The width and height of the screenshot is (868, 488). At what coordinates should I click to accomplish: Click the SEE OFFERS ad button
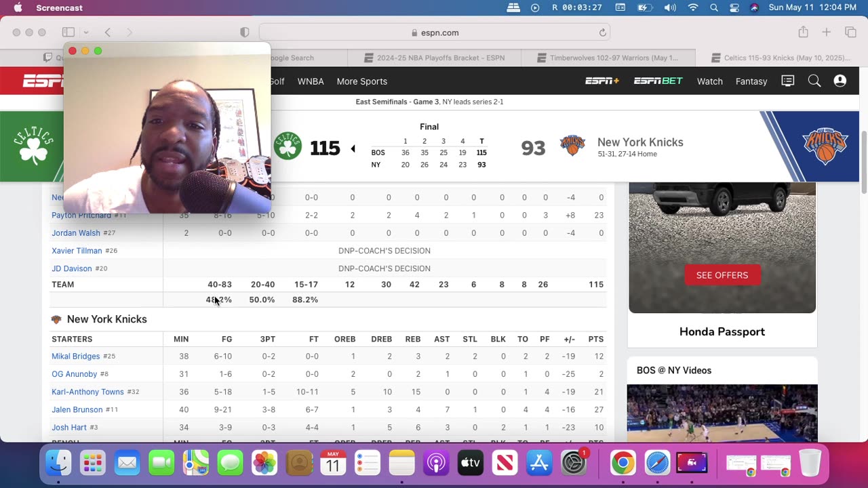(x=722, y=275)
